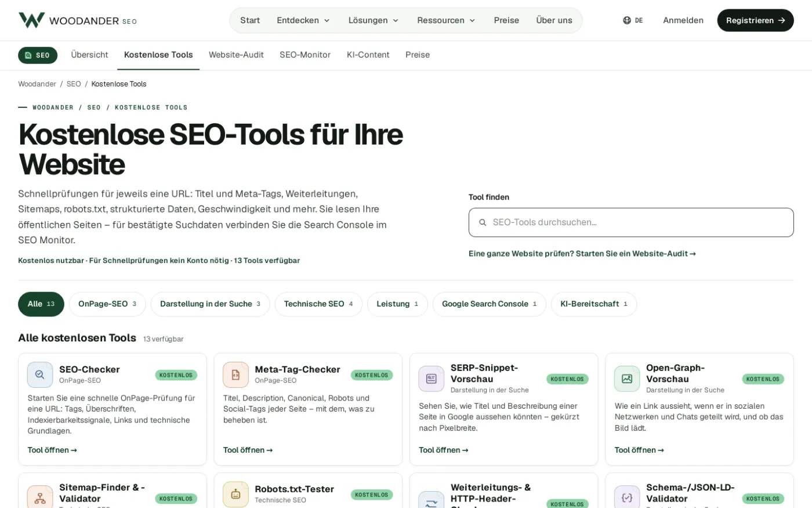Screen dimensions: 812x508
Task: Click the Robots.txt-Tester robot icon
Action: point(235,494)
